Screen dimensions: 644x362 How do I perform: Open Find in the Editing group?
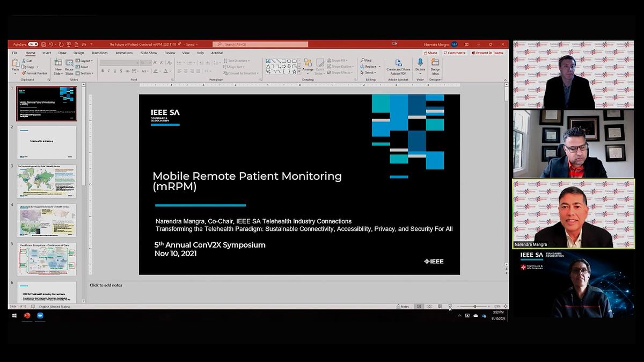pos(366,61)
